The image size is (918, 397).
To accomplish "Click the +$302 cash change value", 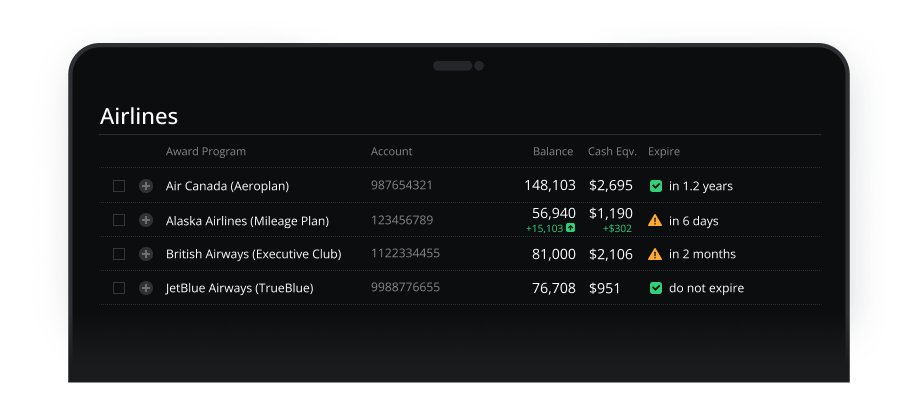I will (x=618, y=228).
